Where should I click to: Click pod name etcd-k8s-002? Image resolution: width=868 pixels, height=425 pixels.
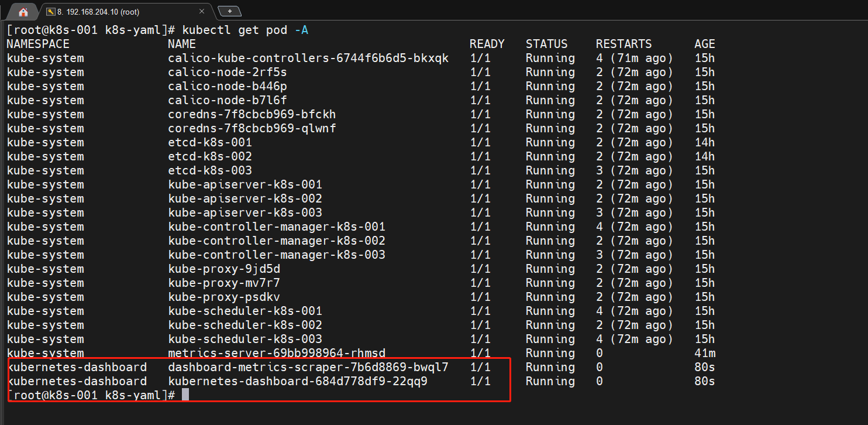[210, 156]
